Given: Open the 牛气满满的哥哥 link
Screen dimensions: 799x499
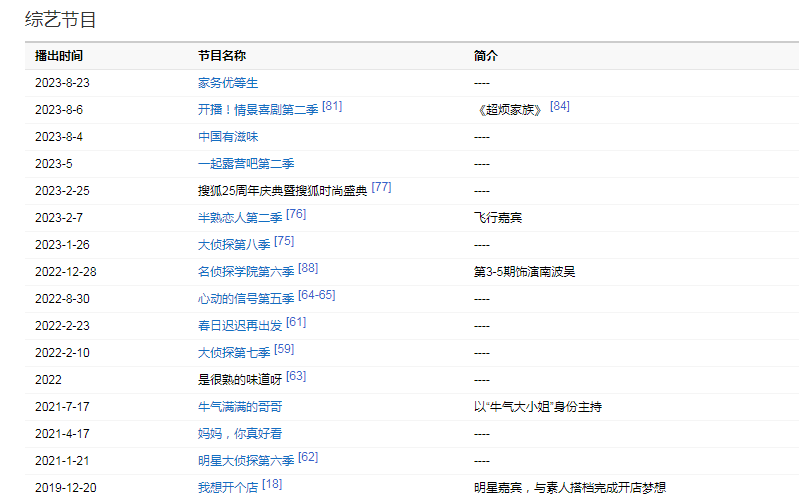Looking at the screenshot, I should pyautogui.click(x=240, y=407).
